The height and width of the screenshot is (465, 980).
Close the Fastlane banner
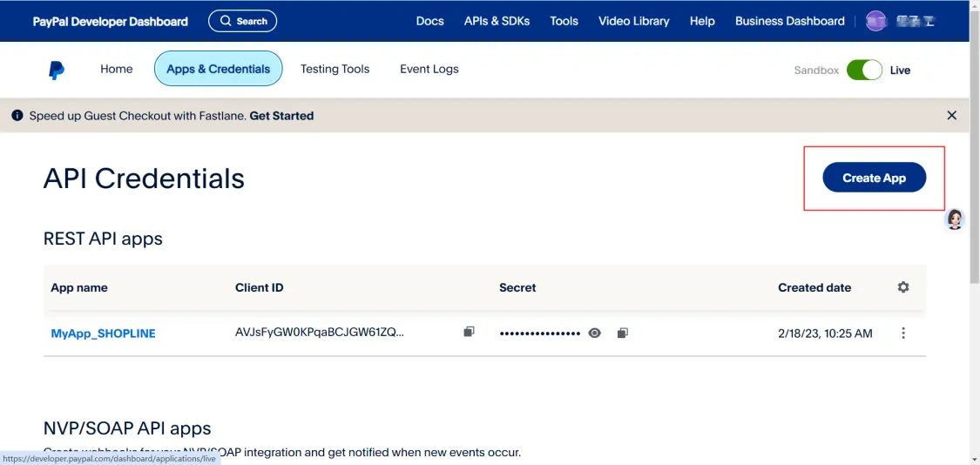pyautogui.click(x=952, y=115)
